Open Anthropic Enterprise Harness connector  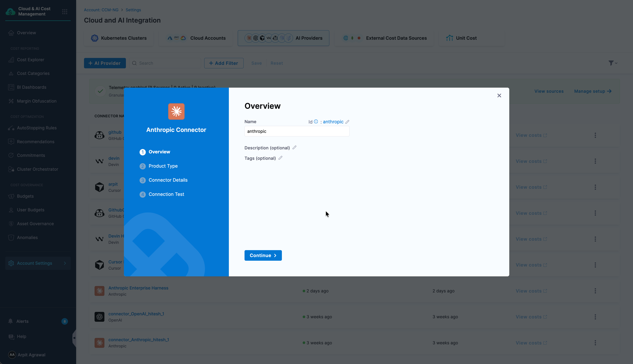point(138,288)
